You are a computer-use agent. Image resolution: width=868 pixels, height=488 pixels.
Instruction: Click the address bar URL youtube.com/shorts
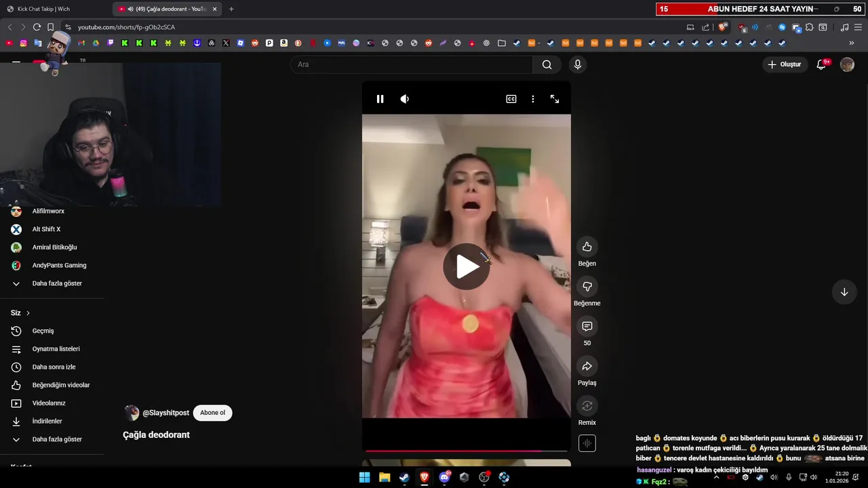[x=126, y=27]
